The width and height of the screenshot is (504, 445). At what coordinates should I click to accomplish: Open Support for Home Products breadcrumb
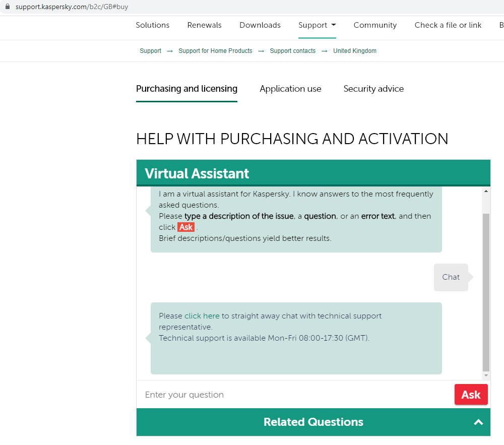[215, 51]
